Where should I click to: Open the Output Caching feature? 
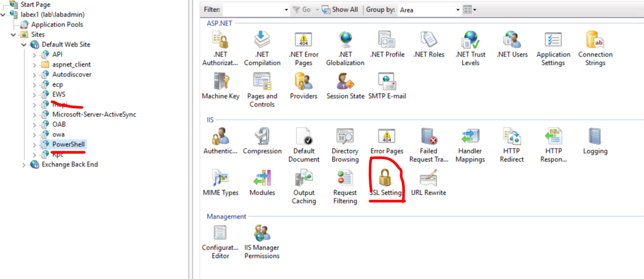coord(304,187)
